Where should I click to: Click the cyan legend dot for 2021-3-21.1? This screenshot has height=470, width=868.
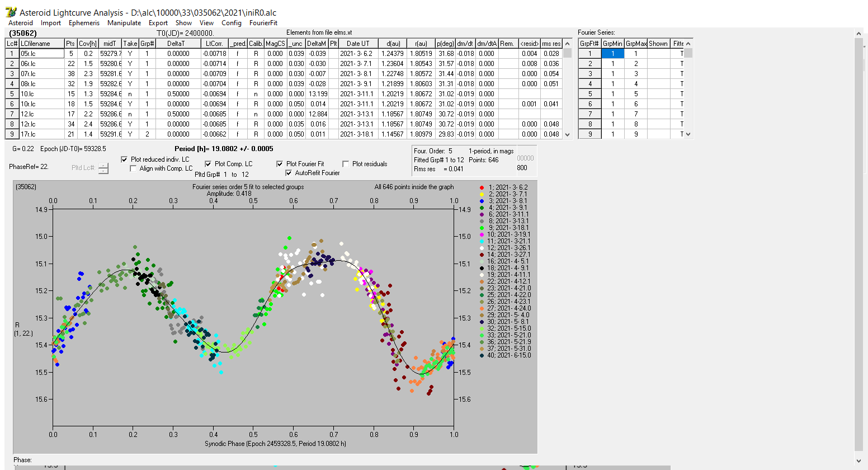[x=482, y=241]
